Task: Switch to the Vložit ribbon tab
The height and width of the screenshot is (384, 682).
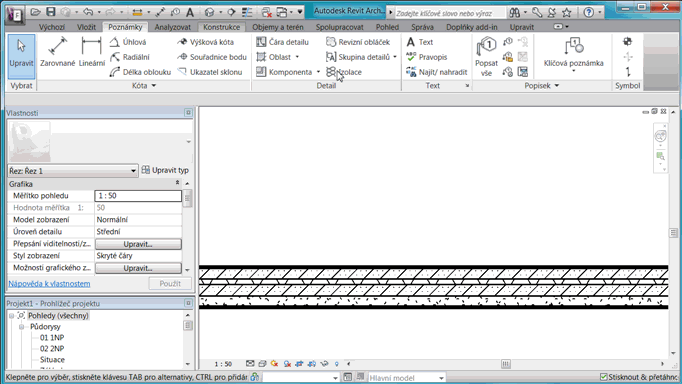Action: tap(87, 27)
